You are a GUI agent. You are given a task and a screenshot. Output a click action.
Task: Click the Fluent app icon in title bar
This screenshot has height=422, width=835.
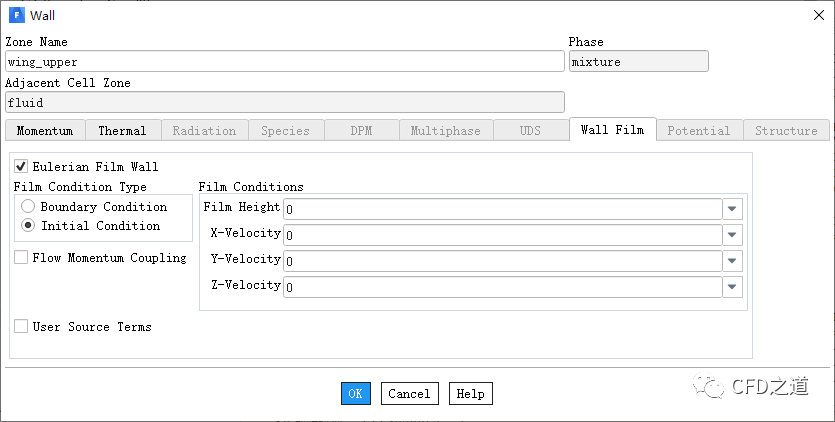point(16,15)
